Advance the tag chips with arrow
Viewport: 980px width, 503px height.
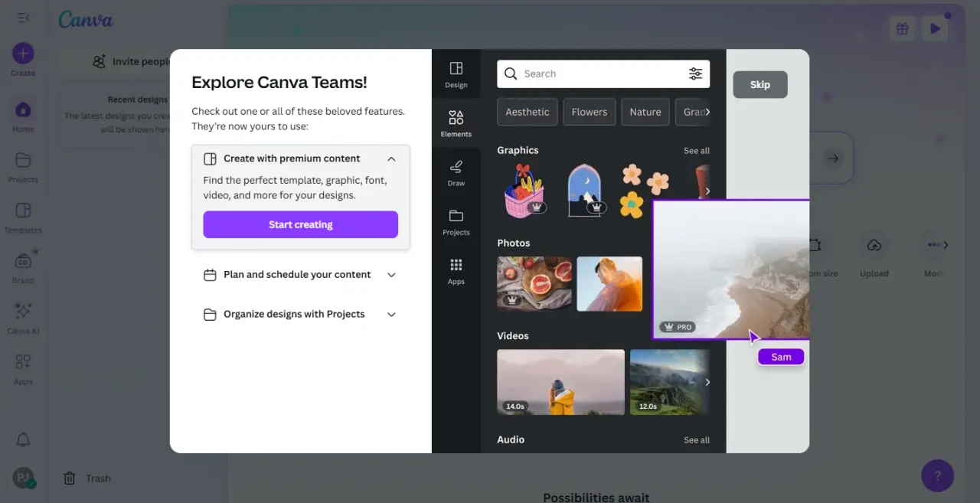tap(707, 112)
